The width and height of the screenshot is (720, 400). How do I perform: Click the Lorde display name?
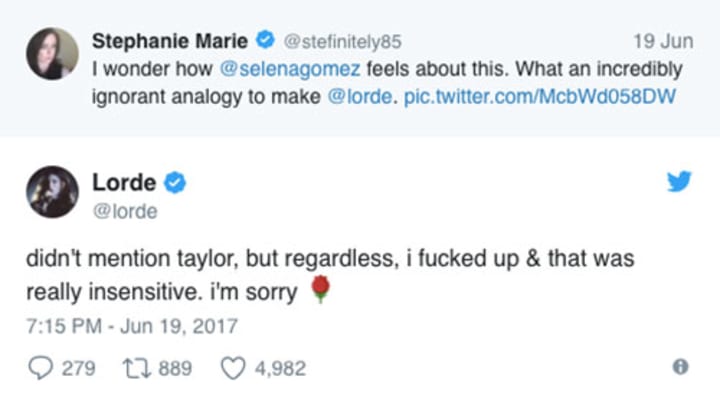(124, 183)
